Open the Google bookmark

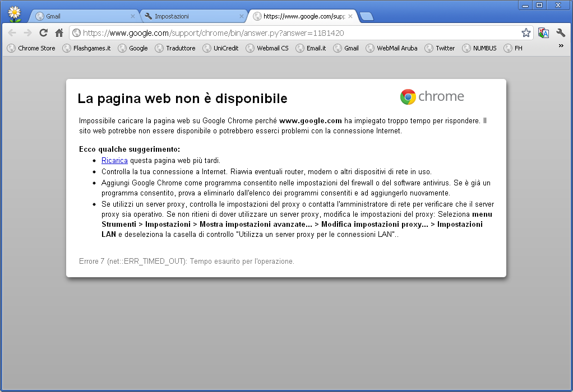(133, 48)
